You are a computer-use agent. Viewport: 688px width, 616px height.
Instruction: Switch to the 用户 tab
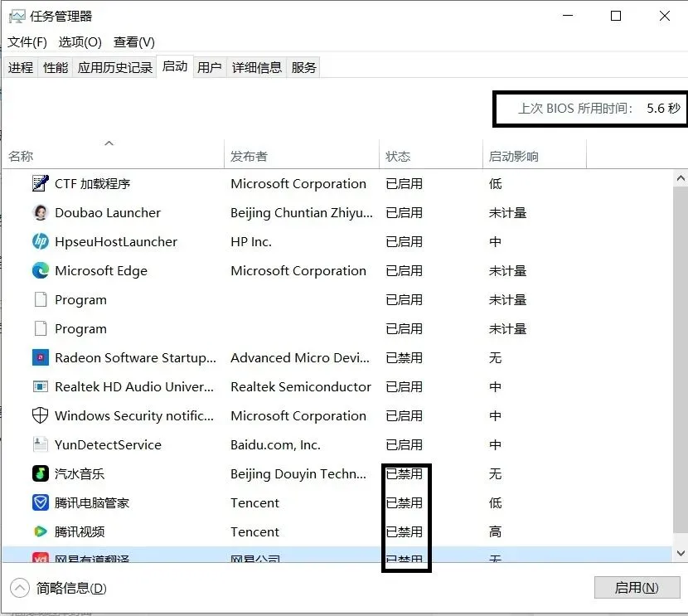click(x=209, y=67)
